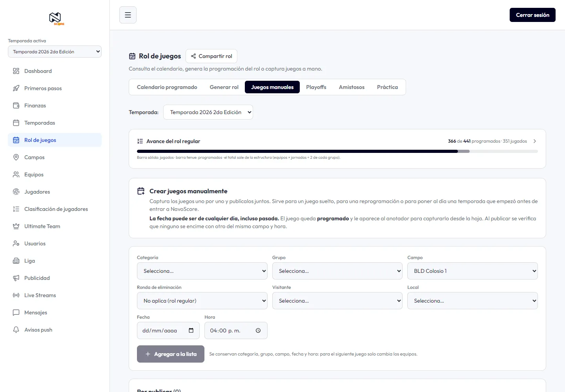Image resolution: width=565 pixels, height=392 pixels.
Task: Click the NovoScore logo
Action: [x=56, y=18]
